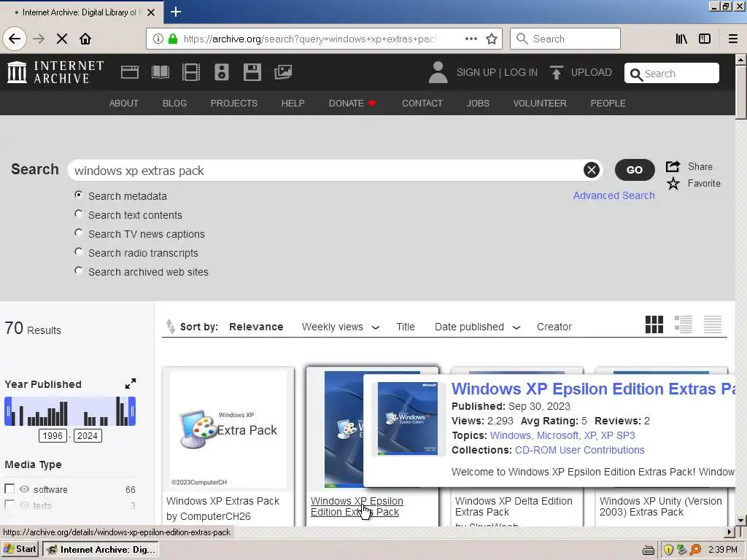Expand the Year Published histogram
Image resolution: width=747 pixels, height=560 pixels.
[x=130, y=384]
